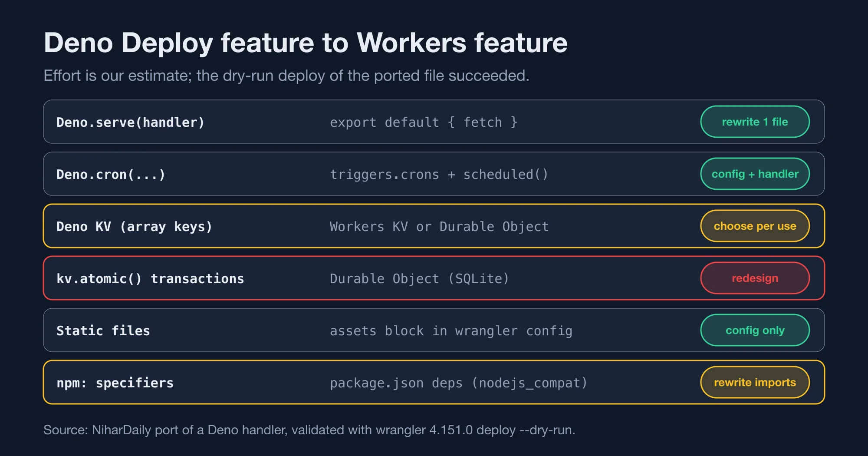This screenshot has width=868, height=456.
Task: Click the 'config + handler' pill
Action: pos(755,174)
